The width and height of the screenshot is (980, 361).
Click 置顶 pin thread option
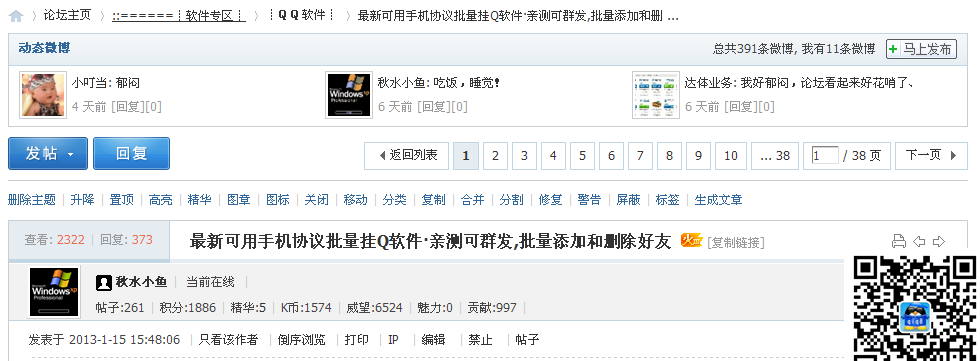coord(121,200)
